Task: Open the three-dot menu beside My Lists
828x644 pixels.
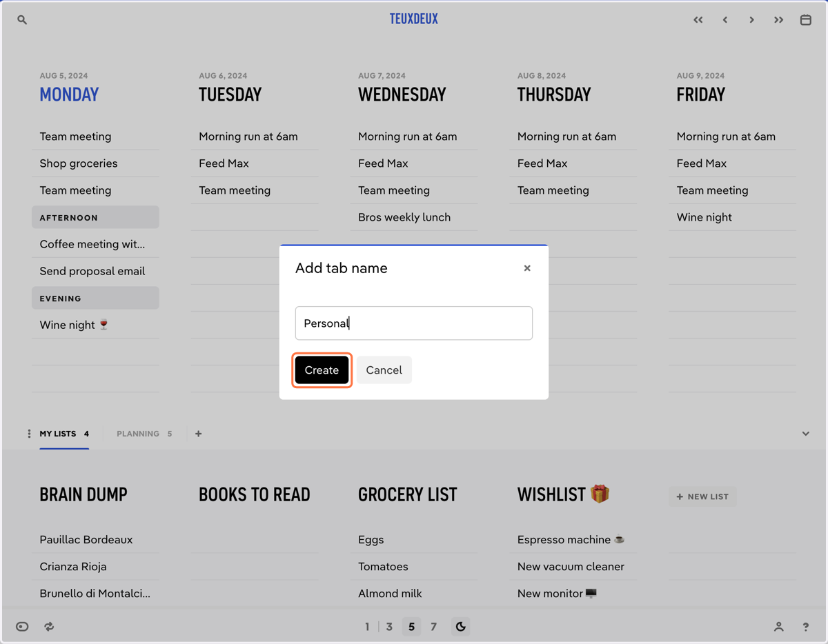Action: pyautogui.click(x=29, y=434)
